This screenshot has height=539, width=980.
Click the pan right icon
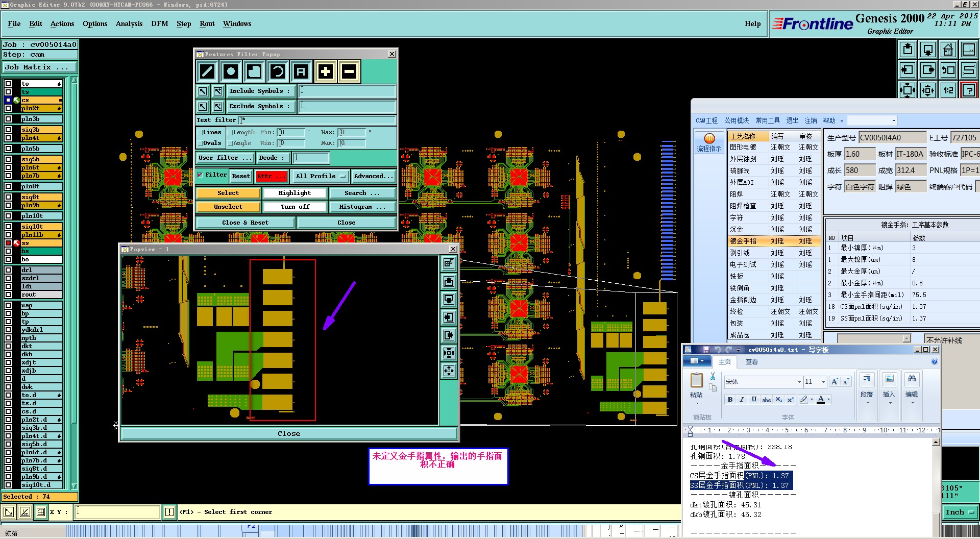[x=928, y=70]
